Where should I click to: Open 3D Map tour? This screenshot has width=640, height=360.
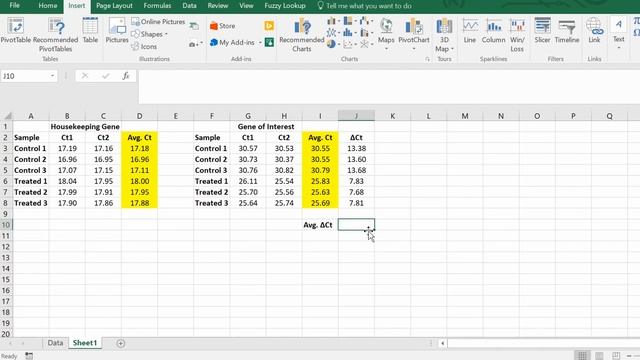click(x=444, y=35)
